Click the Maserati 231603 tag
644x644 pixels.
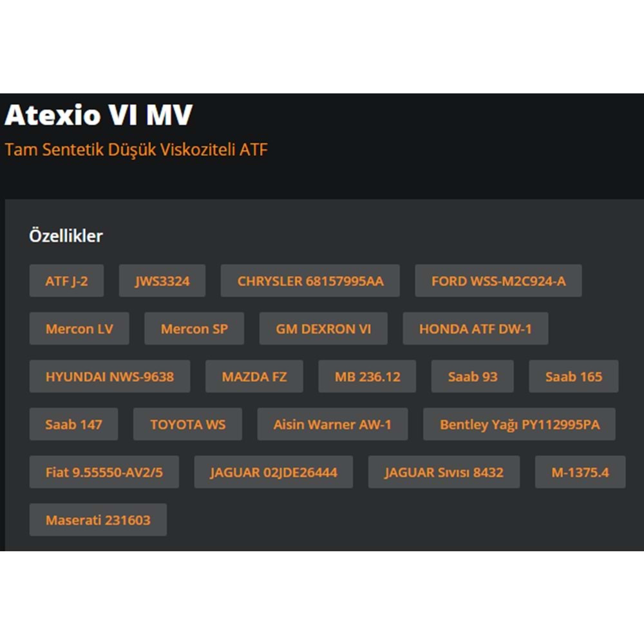98,519
